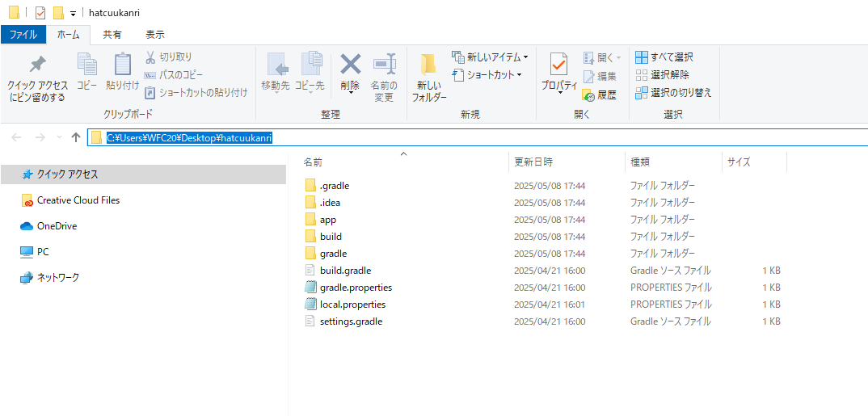Click the Copy to icon
868x416 pixels.
click(311, 64)
